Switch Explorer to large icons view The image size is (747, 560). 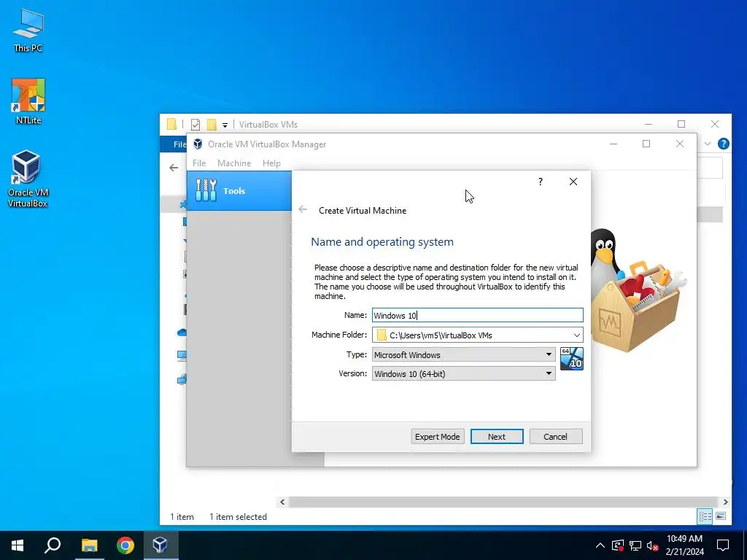click(x=721, y=516)
